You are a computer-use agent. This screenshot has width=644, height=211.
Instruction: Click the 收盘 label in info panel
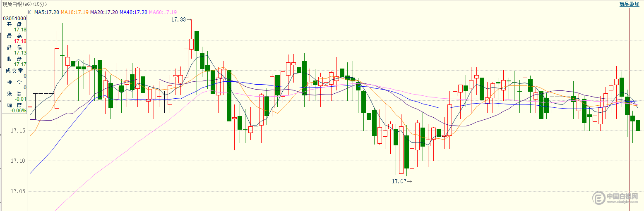pyautogui.click(x=14, y=59)
